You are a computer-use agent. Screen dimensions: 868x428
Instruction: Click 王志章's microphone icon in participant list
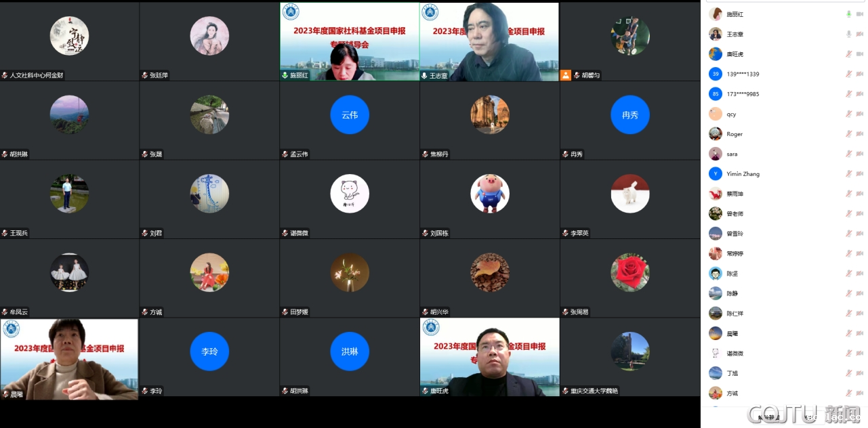848,34
